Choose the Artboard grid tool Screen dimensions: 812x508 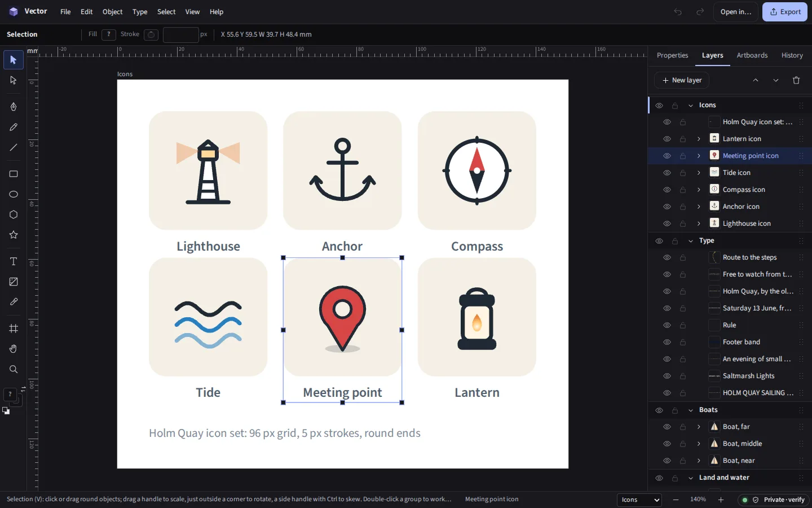14,329
